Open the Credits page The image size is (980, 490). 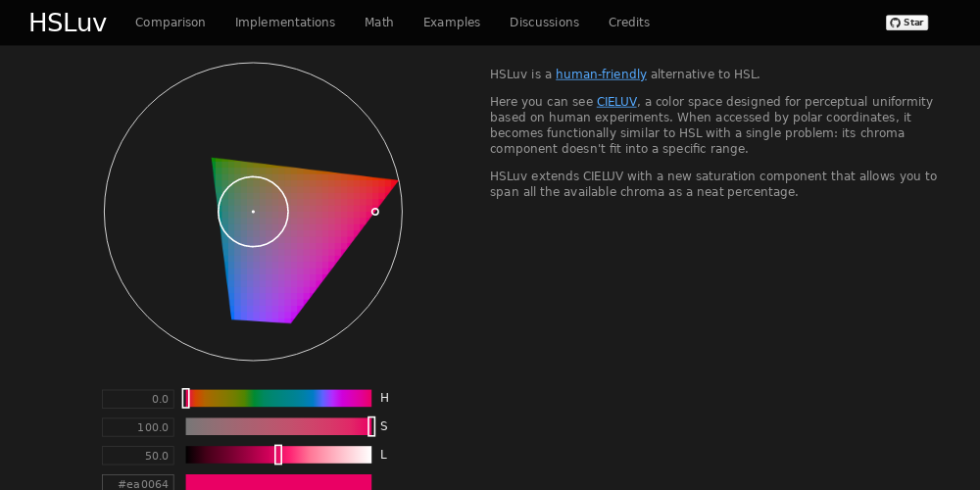[629, 23]
